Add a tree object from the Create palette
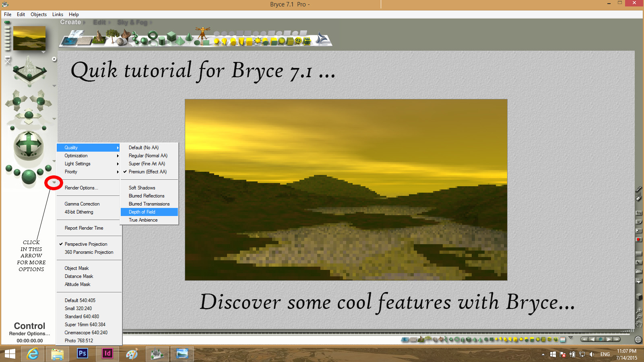This screenshot has width=644, height=362. pos(112,36)
